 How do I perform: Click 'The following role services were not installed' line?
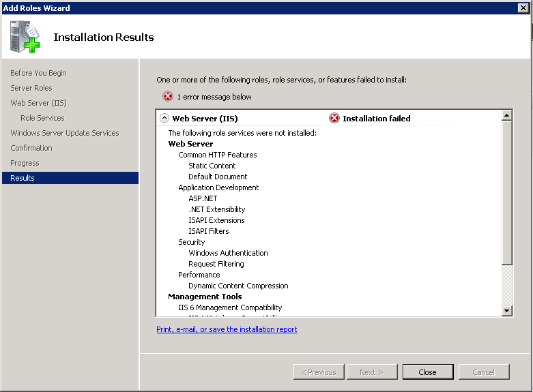coord(242,133)
